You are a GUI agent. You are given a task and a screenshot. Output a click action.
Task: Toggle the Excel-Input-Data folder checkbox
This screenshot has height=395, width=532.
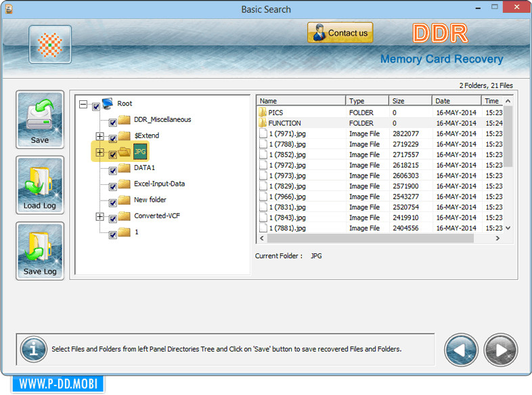113,186
